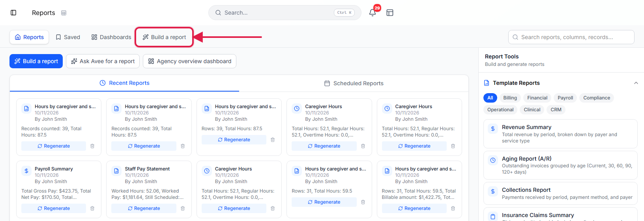The height and width of the screenshot is (221, 644).
Task: Open the Build a report tab
Action: (164, 37)
